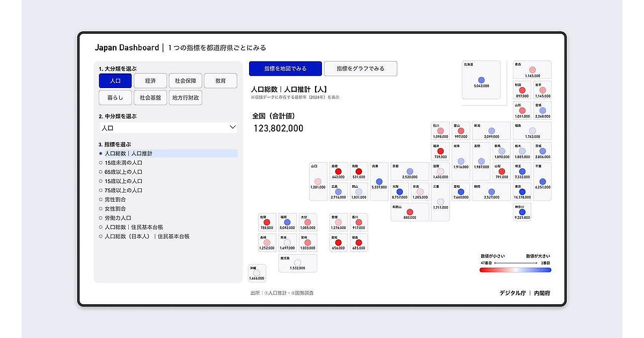Click the Hokkaido (北海道) circle marker on map
644x338 pixels.
481,79
